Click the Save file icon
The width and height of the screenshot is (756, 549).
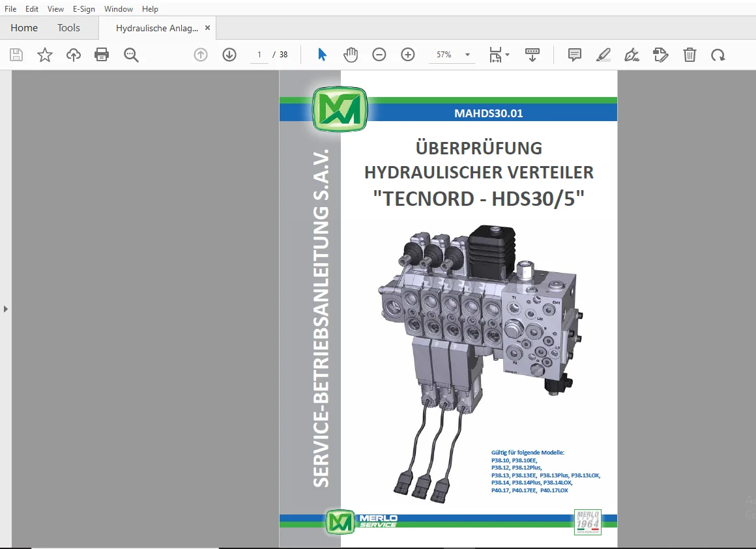(x=16, y=55)
